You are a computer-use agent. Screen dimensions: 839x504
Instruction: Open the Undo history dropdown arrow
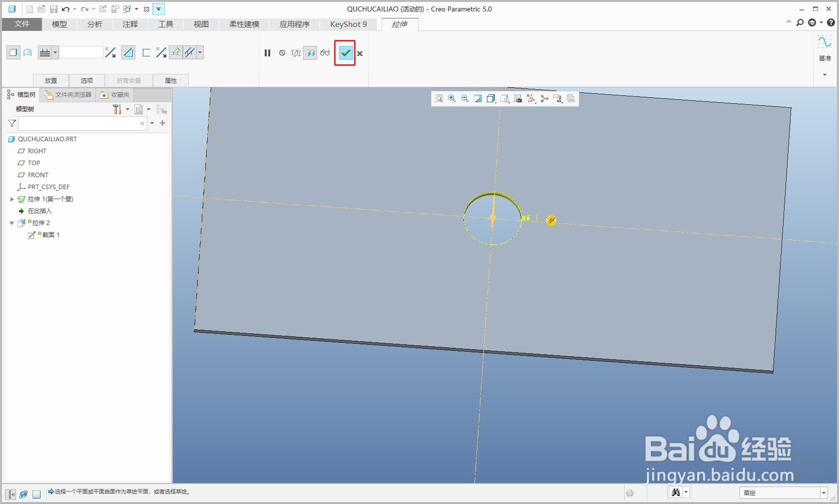point(74,9)
